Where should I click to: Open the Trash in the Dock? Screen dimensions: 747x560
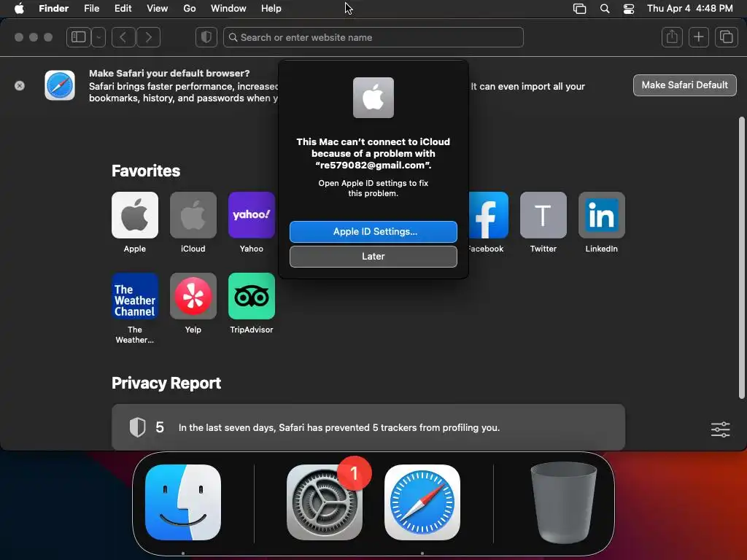coord(564,502)
